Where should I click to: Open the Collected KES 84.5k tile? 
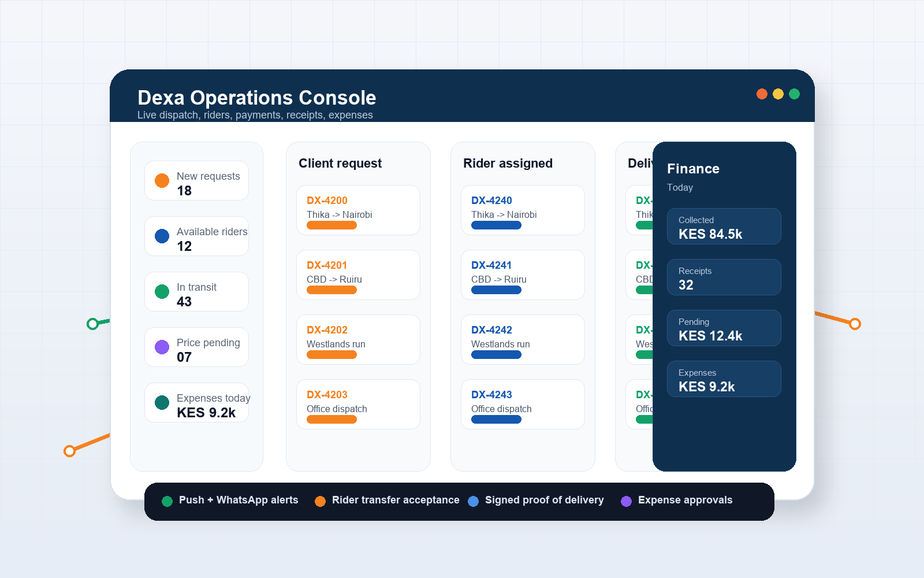pos(724,227)
